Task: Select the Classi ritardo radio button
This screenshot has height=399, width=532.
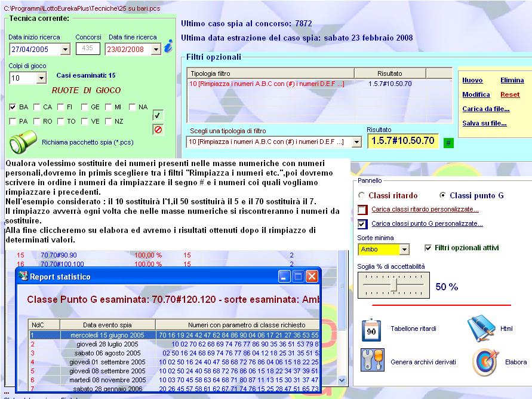Action: [x=361, y=195]
